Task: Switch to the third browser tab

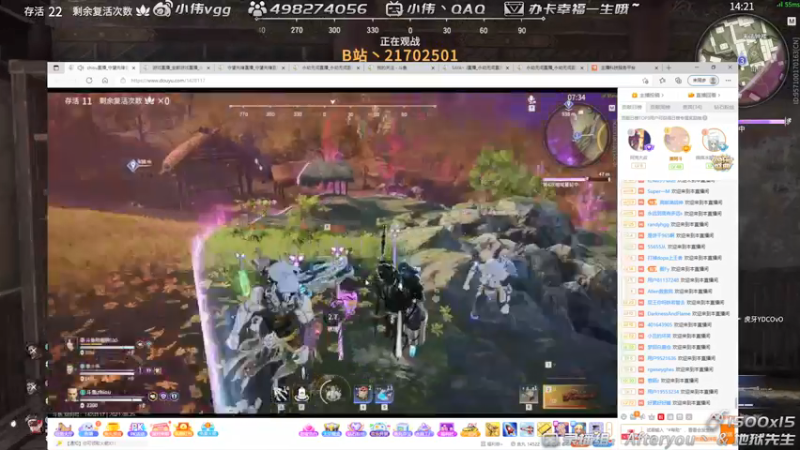Action: pos(252,67)
